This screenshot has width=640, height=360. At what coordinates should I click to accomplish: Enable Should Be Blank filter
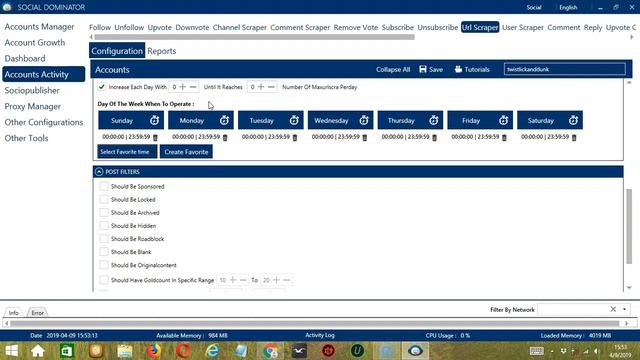click(104, 251)
